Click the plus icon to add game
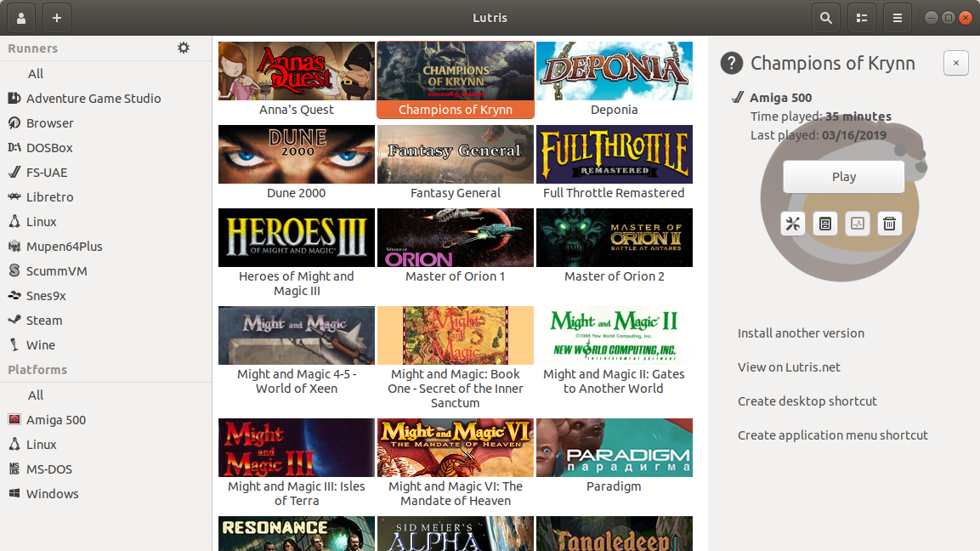 [x=56, y=18]
